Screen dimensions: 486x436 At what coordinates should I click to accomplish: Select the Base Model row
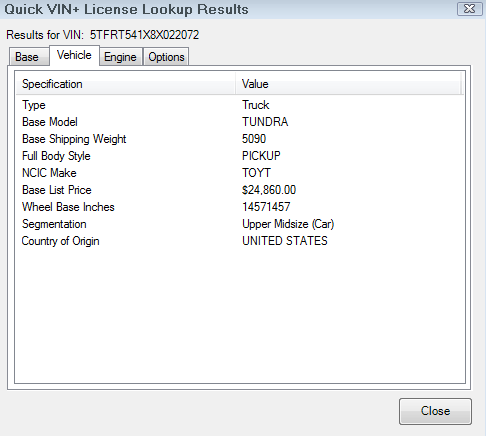[240, 122]
